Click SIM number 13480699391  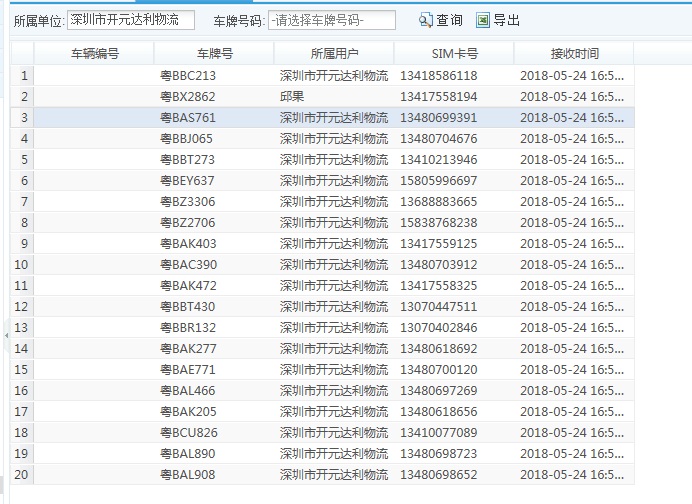(x=439, y=118)
